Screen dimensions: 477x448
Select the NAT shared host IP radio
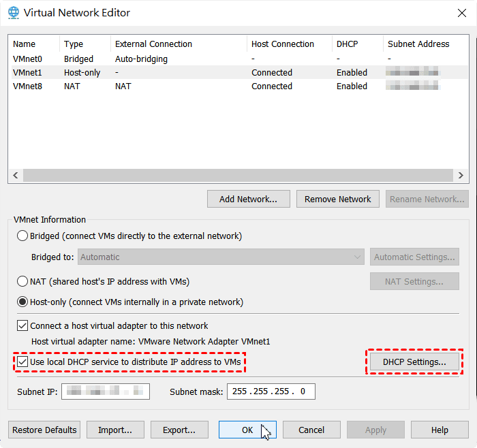[22, 281]
